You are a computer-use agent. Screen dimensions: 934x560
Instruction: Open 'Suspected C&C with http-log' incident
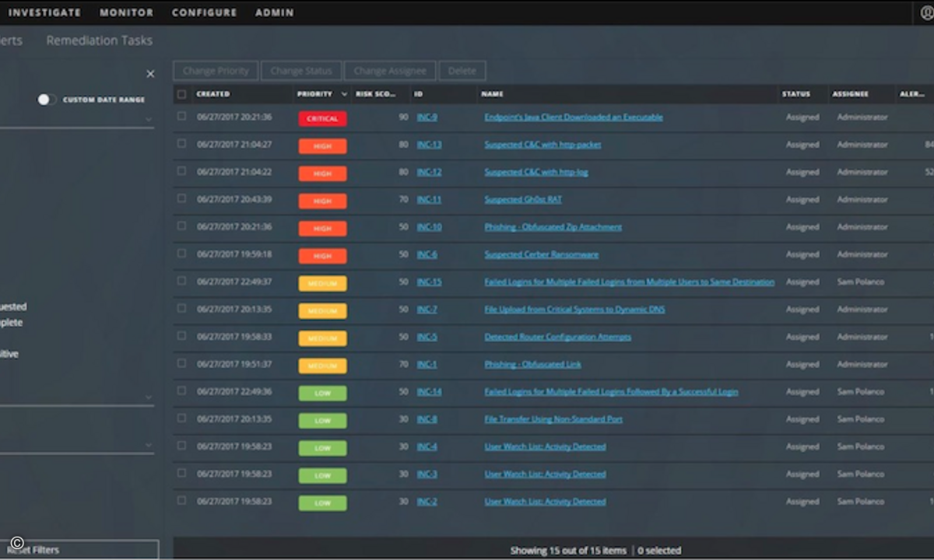536,172
